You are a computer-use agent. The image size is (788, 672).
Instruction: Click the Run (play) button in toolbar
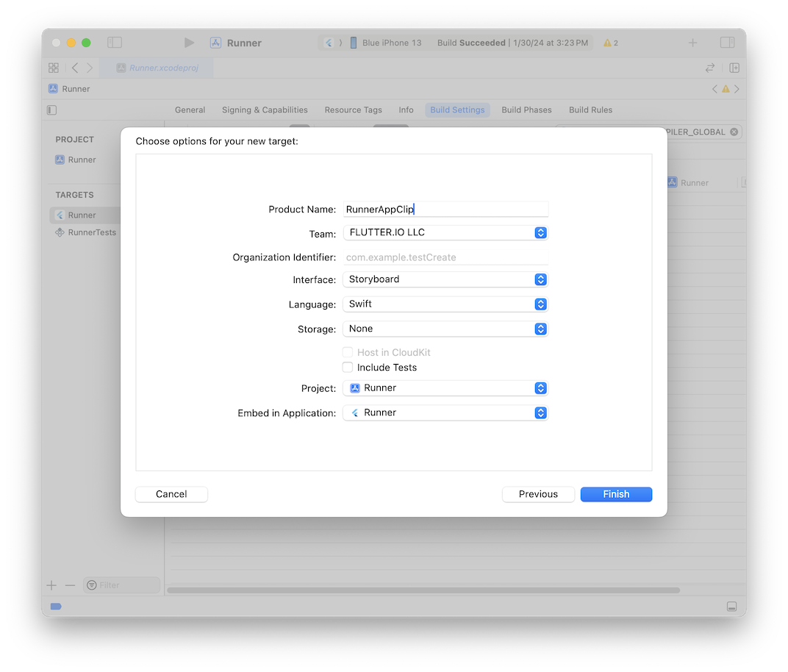tap(189, 43)
